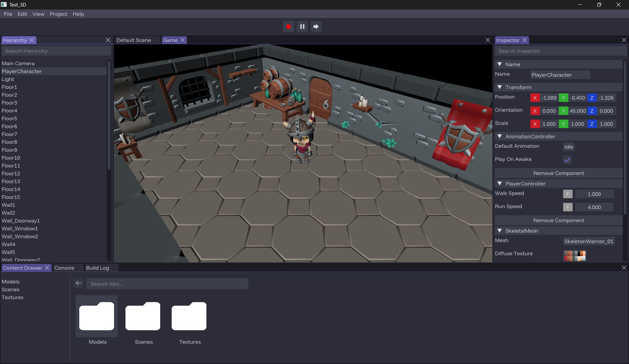Click the F toggle next to Run Speed
The width and height of the screenshot is (629, 364).
coord(567,207)
